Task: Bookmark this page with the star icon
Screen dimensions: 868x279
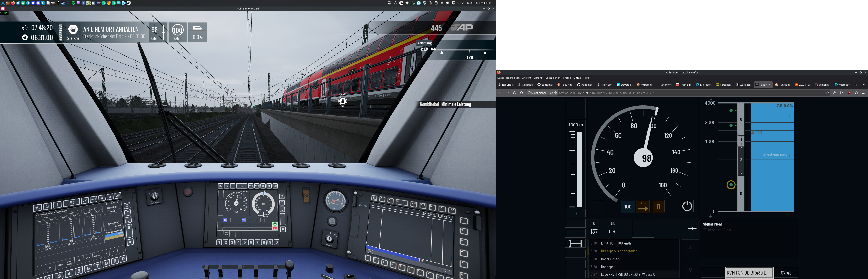Action: click(827, 93)
